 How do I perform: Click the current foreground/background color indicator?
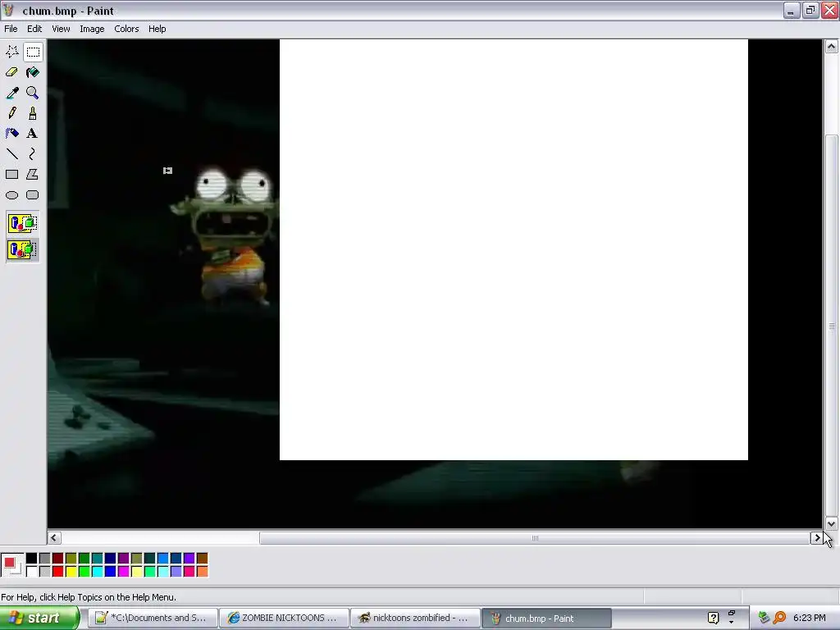(11, 565)
